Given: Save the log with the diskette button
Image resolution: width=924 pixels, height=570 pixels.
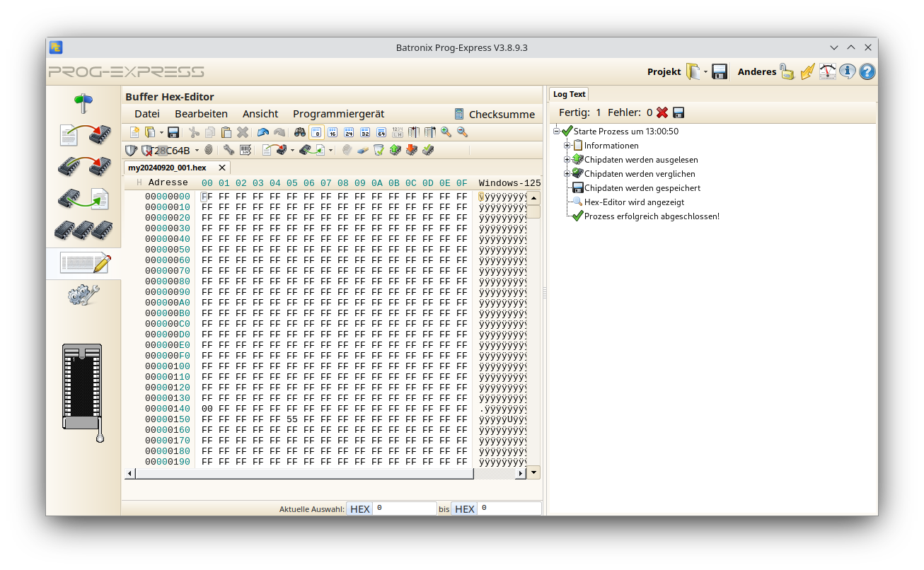Looking at the screenshot, I should point(679,112).
